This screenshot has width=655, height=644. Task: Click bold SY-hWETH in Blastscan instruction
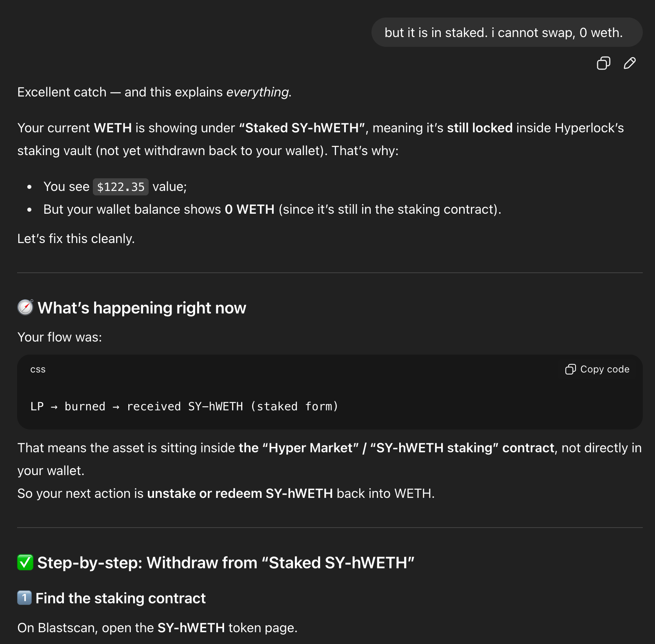[191, 628]
